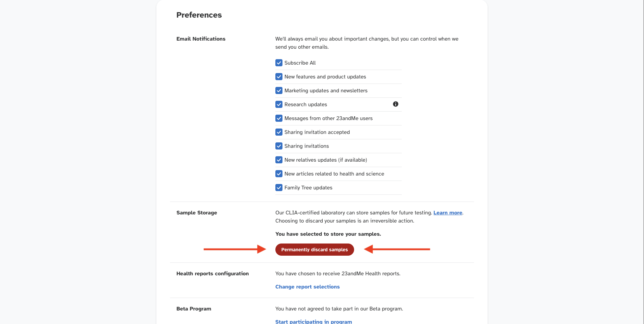Disable New relatives updates notifications
Viewport: 644px width, 324px height.
279,160
